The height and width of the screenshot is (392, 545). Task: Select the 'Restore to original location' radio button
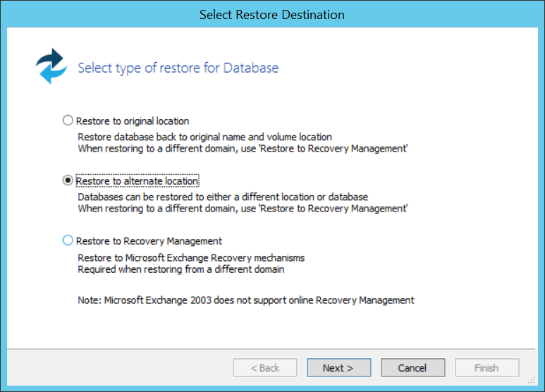(68, 121)
